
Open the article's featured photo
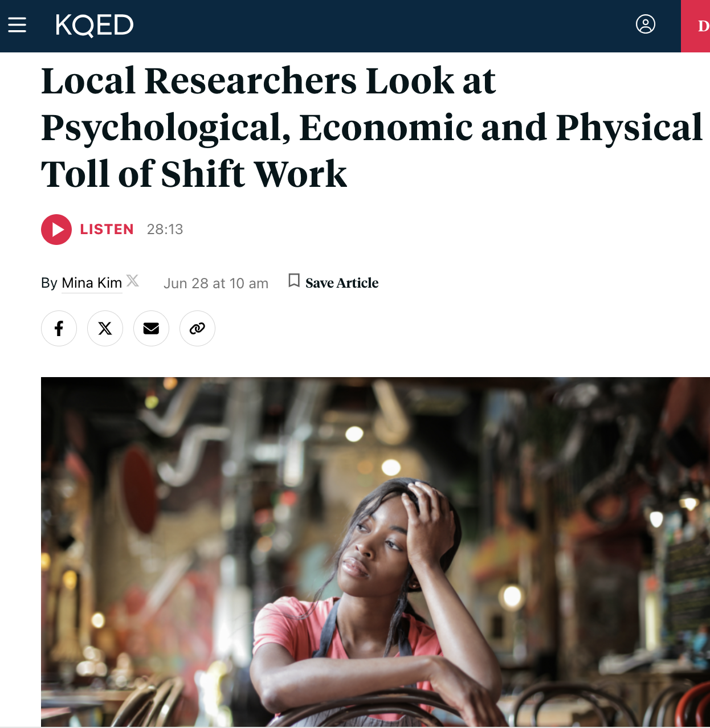tap(376, 551)
